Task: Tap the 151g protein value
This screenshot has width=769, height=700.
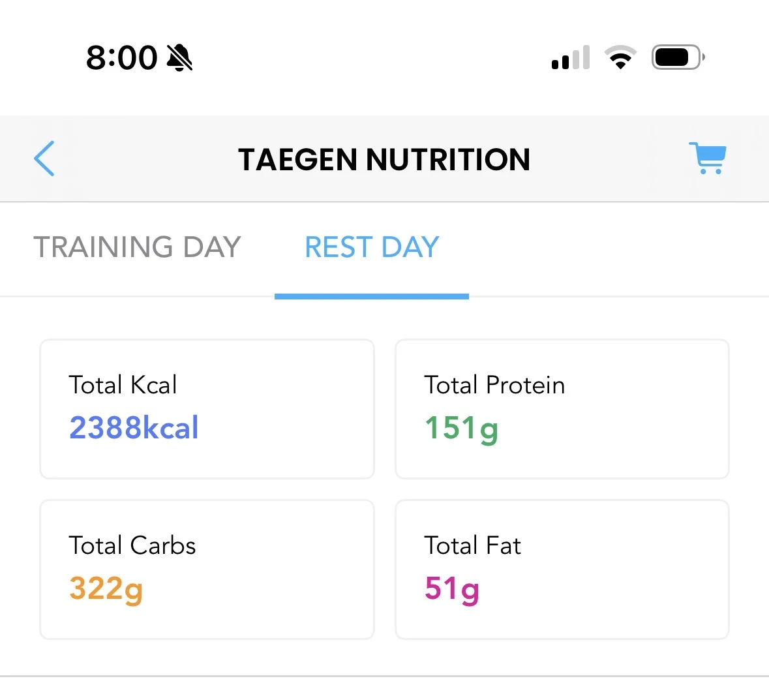Action: (x=462, y=429)
